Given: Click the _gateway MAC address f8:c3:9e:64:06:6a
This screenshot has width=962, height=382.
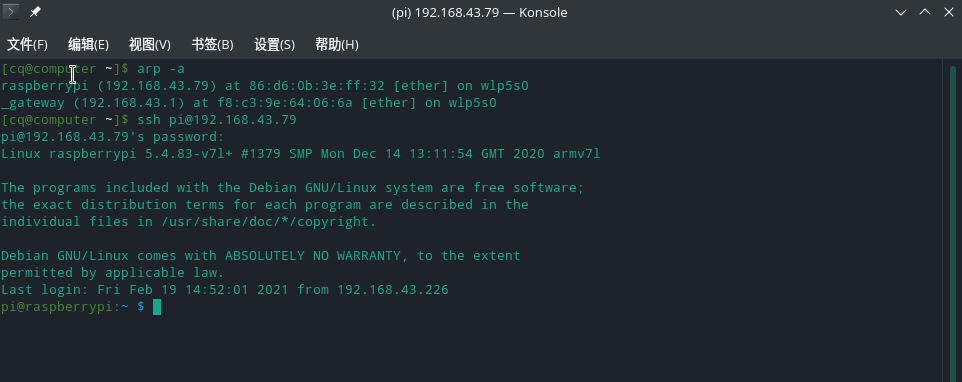Looking at the screenshot, I should click(285, 103).
